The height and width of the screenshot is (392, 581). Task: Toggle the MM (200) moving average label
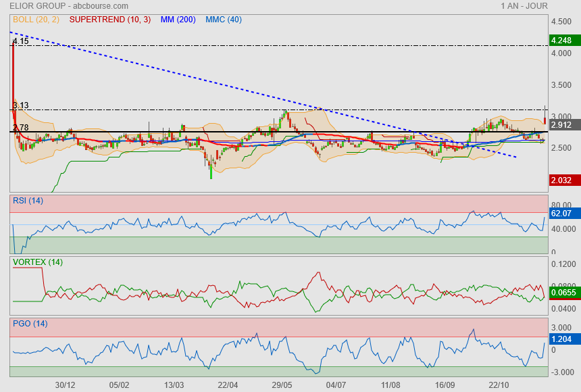178,20
